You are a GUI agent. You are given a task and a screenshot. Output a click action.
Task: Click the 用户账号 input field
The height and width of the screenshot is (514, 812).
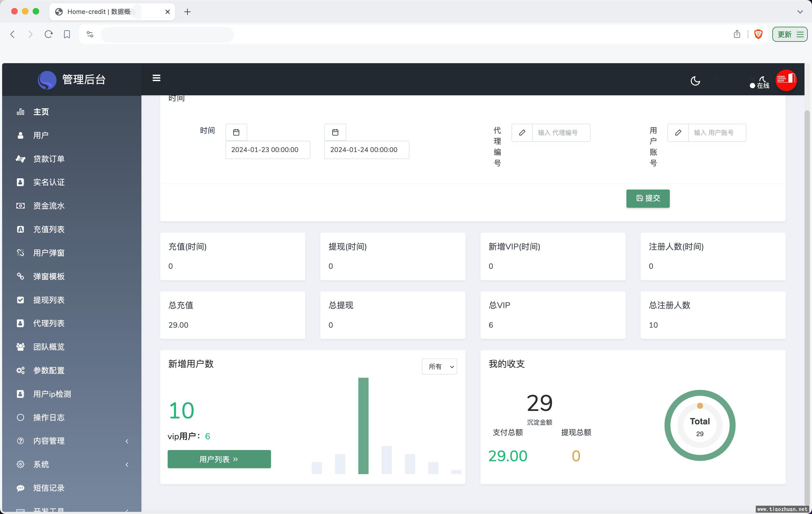coord(717,133)
